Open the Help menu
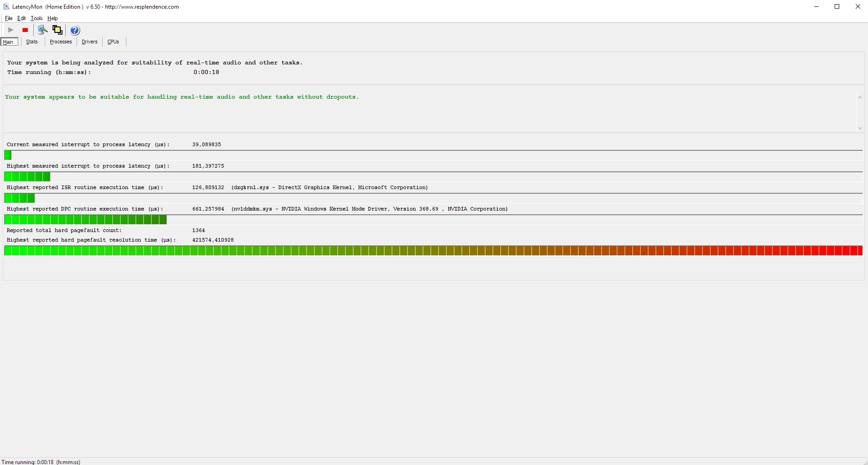The image size is (868, 465). (x=53, y=18)
